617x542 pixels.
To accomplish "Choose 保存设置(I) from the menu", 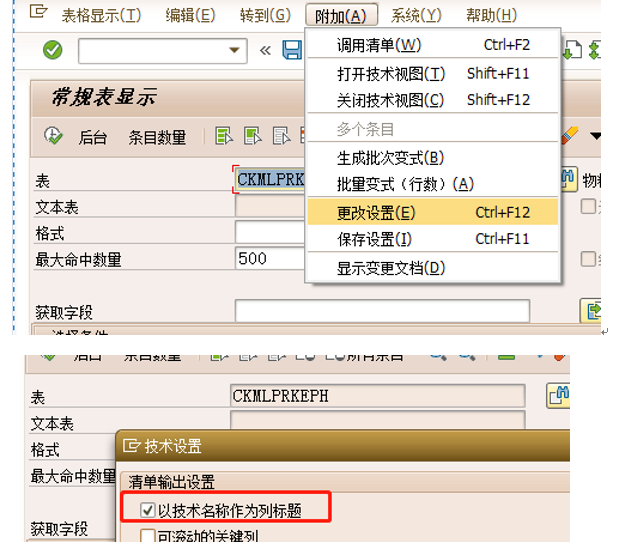I will pyautogui.click(x=374, y=239).
